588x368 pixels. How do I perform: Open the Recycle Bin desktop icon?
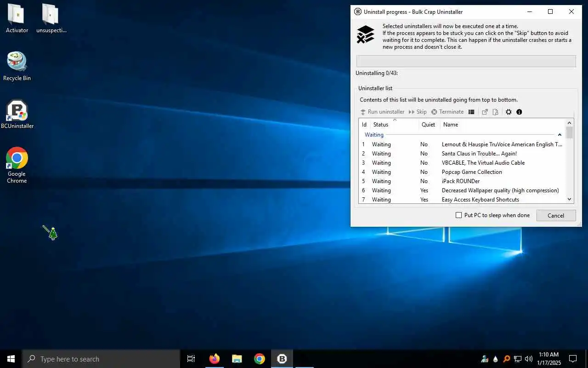click(x=17, y=66)
